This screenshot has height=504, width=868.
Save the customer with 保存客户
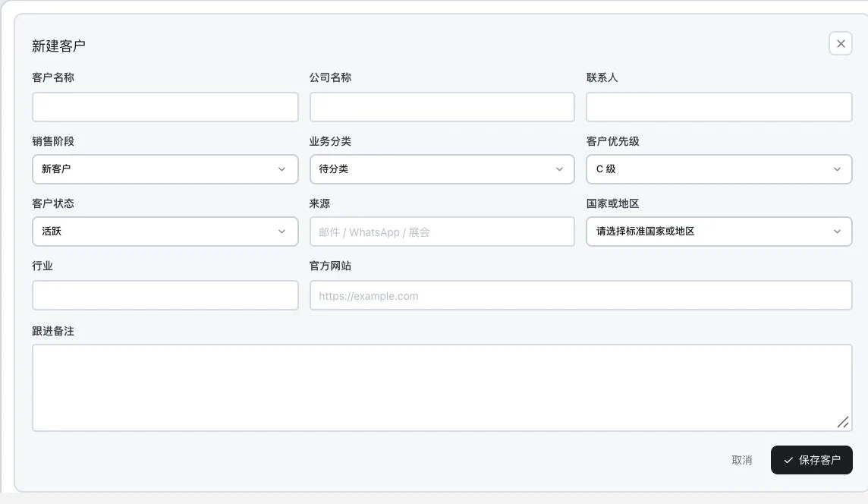tap(812, 460)
